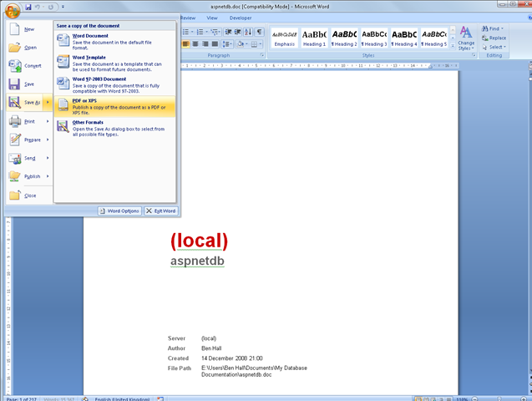Apply the Heading 1 style
The width and height of the screenshot is (532, 401).
pos(315,38)
